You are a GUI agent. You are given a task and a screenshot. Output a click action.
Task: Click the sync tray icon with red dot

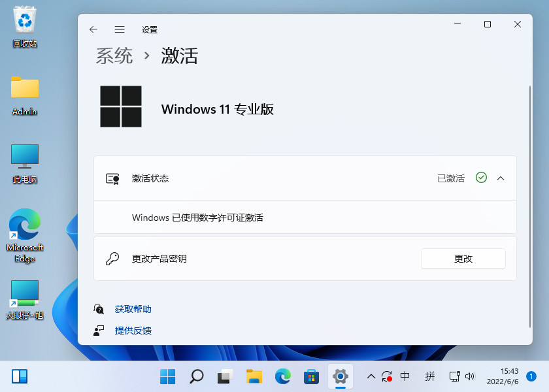pos(387,376)
